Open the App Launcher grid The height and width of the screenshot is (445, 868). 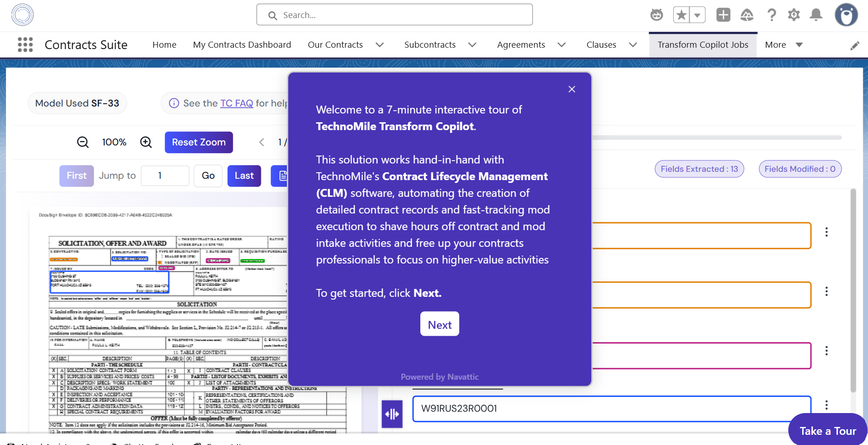click(x=25, y=44)
